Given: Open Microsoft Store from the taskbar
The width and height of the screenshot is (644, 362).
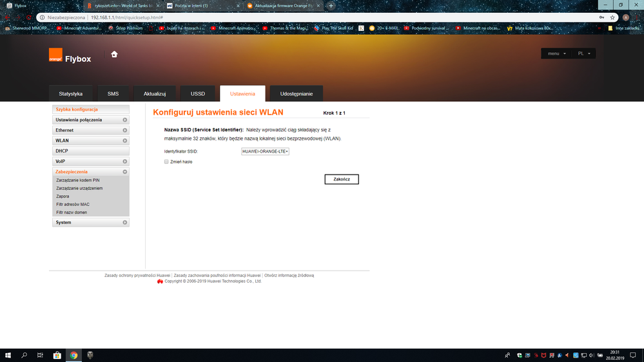Looking at the screenshot, I should click(57, 356).
